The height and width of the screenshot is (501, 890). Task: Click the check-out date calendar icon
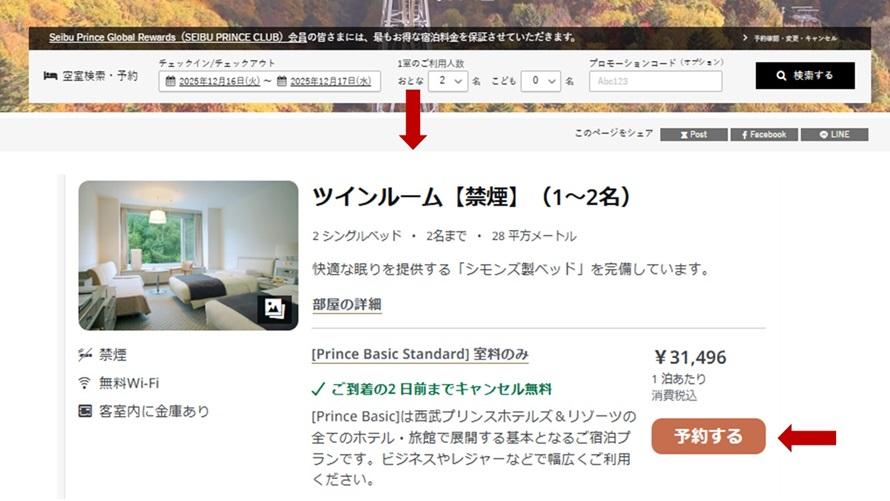(x=282, y=81)
